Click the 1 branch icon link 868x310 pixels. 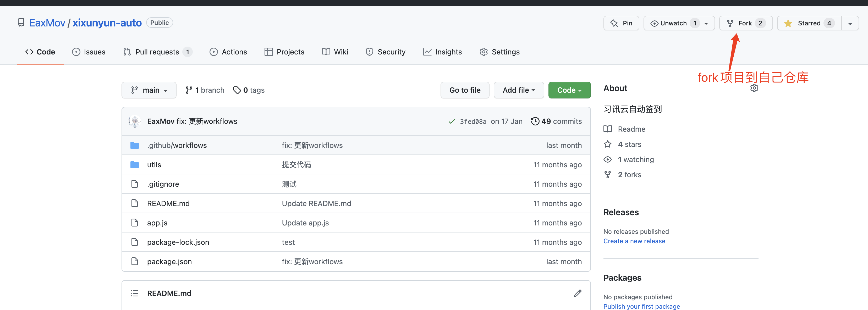[189, 90]
